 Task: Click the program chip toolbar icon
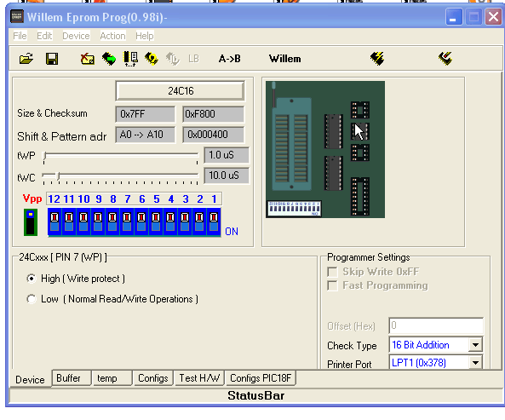pos(131,59)
